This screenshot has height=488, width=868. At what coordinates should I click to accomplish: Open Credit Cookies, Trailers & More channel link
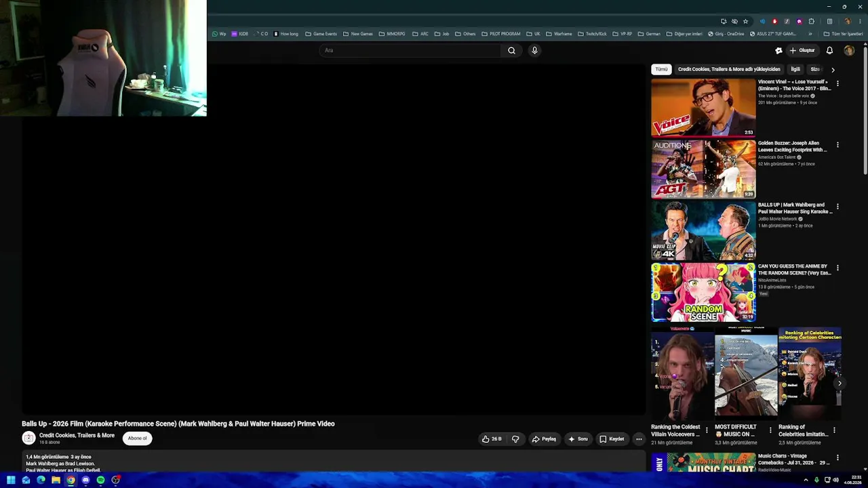coord(77,436)
